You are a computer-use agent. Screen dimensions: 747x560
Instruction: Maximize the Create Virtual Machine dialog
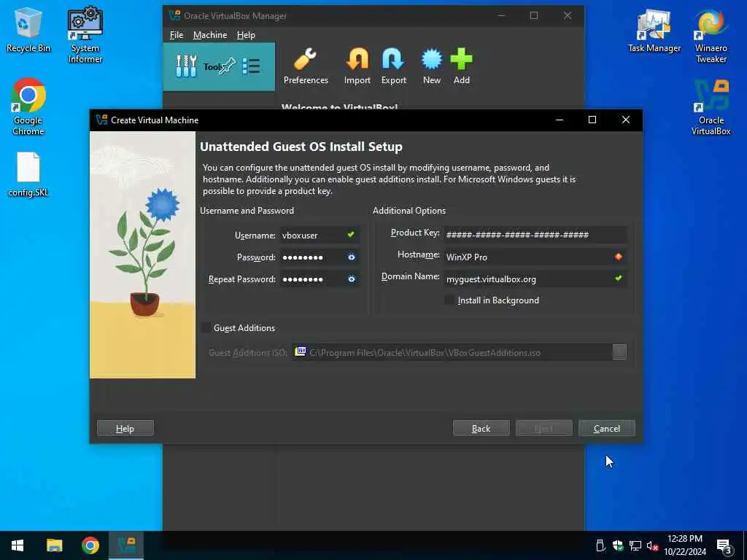coord(592,120)
